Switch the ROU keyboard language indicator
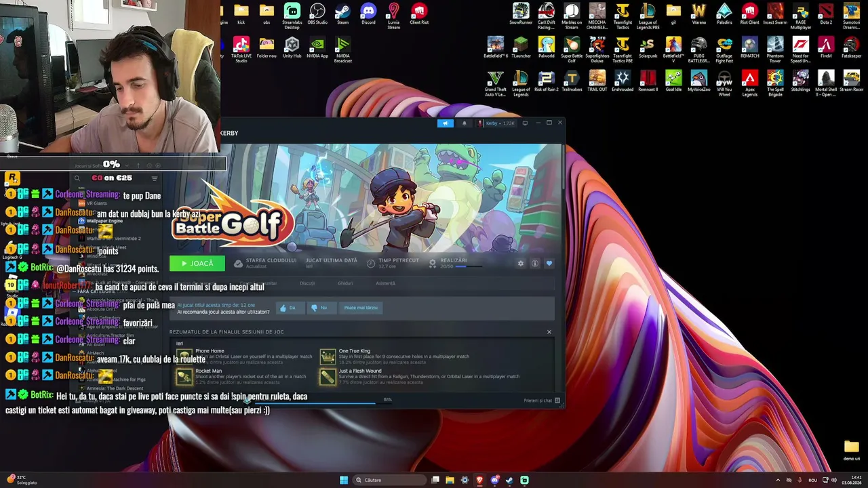868x488 pixels. click(812, 481)
